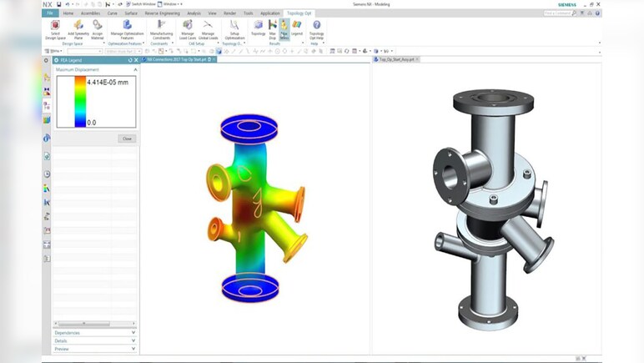Click the color gradient legend bar
Screen dimensions: 644x363
tap(80, 102)
